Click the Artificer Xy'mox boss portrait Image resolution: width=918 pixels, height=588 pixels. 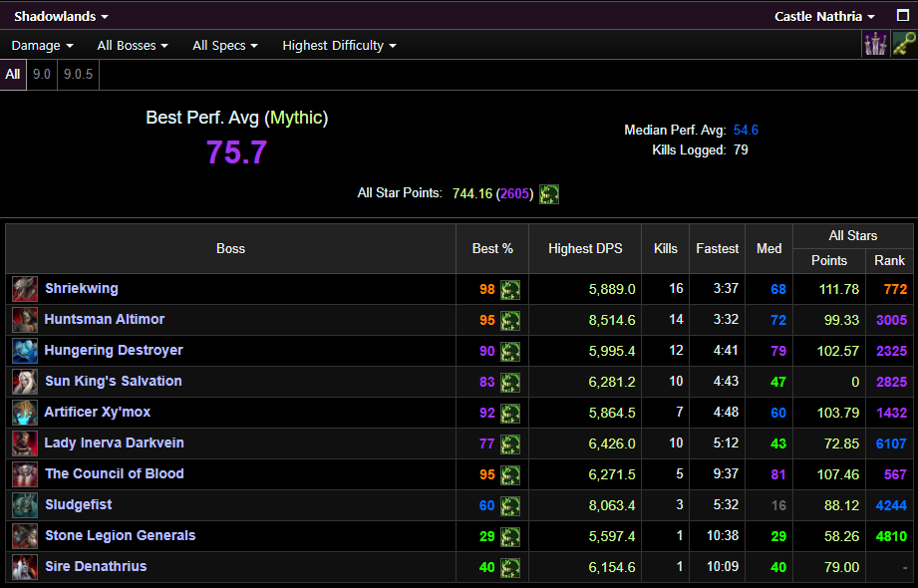tap(25, 413)
